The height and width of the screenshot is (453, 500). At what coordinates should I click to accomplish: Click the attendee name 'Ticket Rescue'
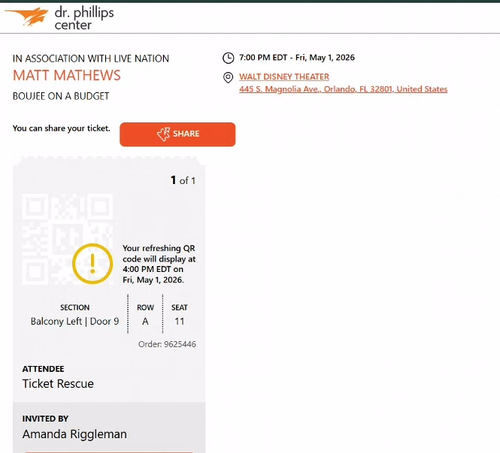(58, 384)
